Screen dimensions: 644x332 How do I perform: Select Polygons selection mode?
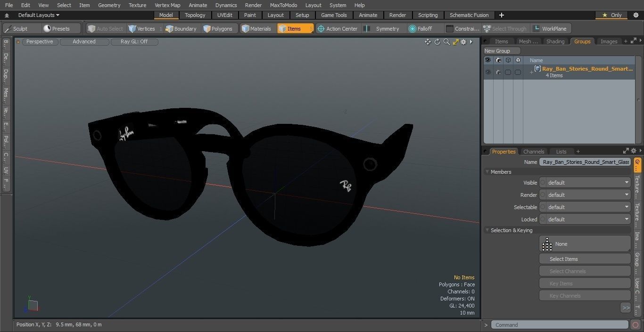(218, 29)
